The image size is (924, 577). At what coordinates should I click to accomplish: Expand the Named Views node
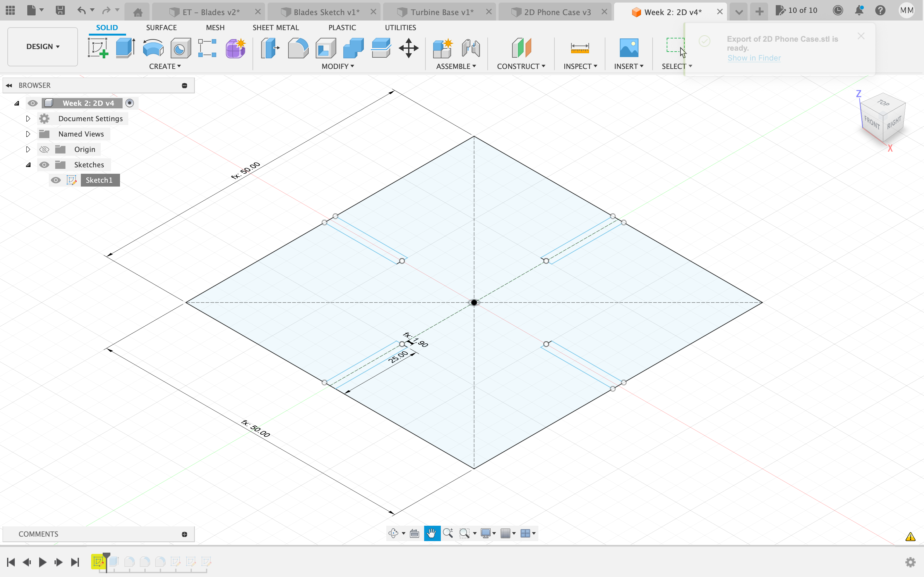tap(28, 134)
